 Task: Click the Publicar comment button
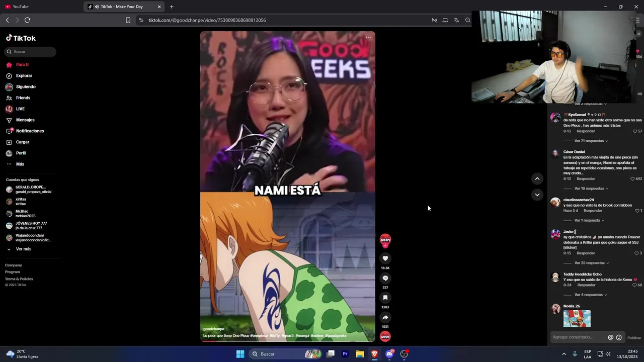(x=634, y=338)
